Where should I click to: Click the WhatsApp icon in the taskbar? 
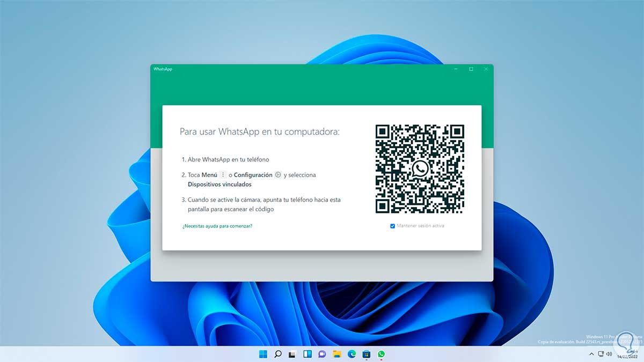pos(381,354)
